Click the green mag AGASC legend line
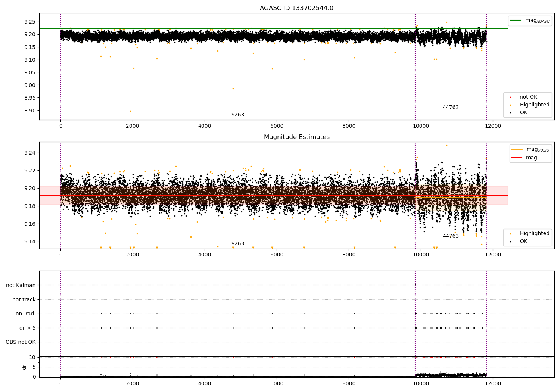The height and width of the screenshot is (392, 560). (x=516, y=21)
